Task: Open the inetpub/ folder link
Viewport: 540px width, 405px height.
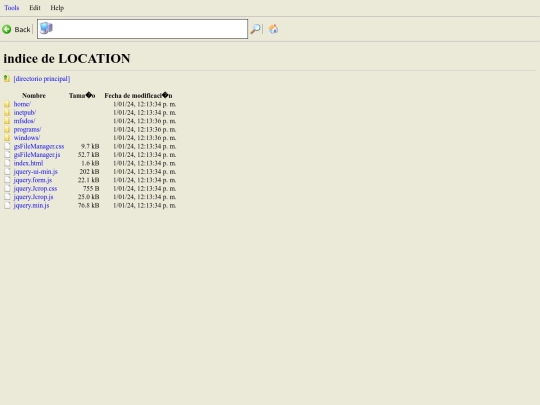Action: (25, 112)
